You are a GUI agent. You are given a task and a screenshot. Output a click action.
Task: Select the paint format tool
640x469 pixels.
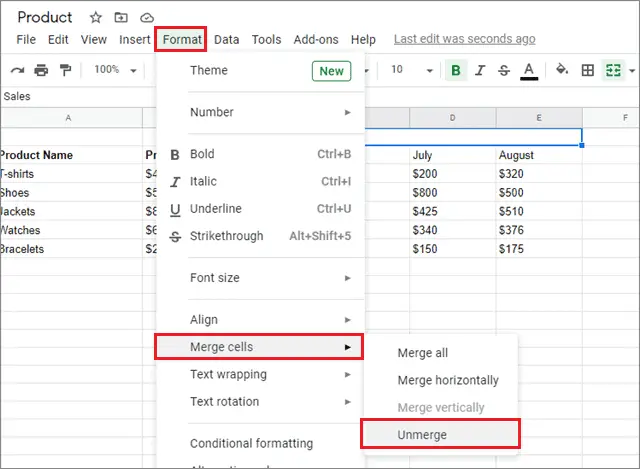[x=65, y=70]
